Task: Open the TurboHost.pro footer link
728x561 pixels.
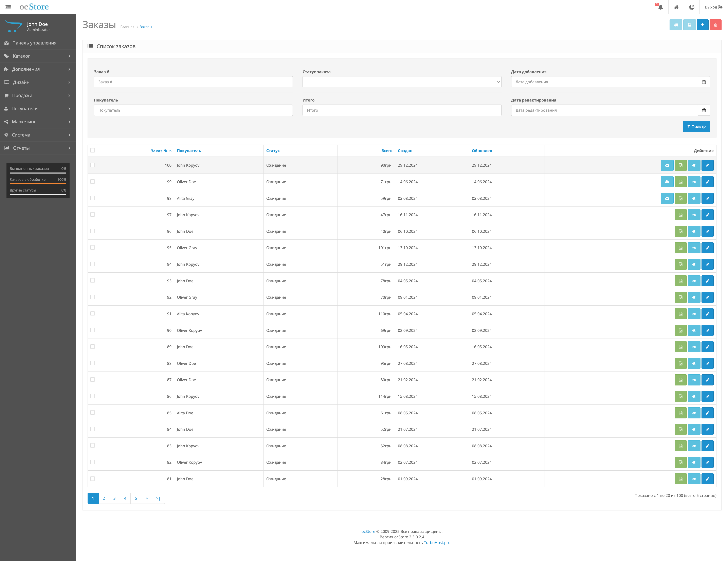Action: pyautogui.click(x=437, y=543)
